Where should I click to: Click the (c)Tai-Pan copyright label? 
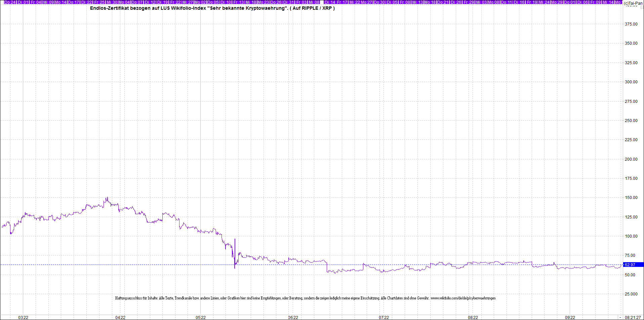(633, 3)
